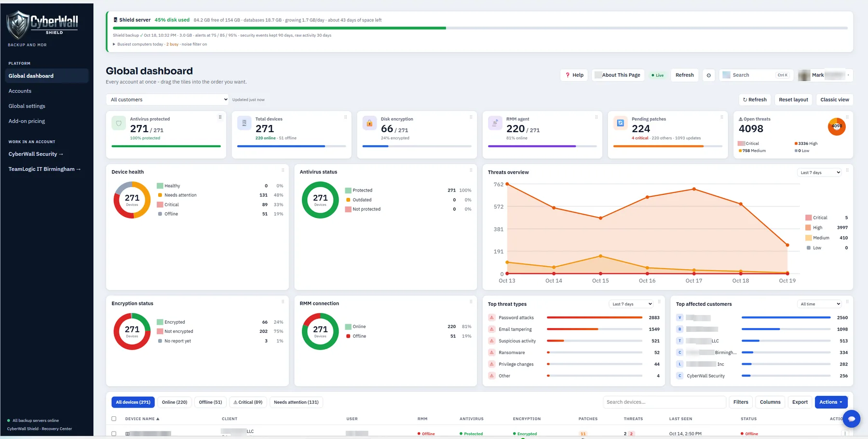Click the CyberWall Shield logo
Screen dimensions: 868x439
(x=42, y=24)
